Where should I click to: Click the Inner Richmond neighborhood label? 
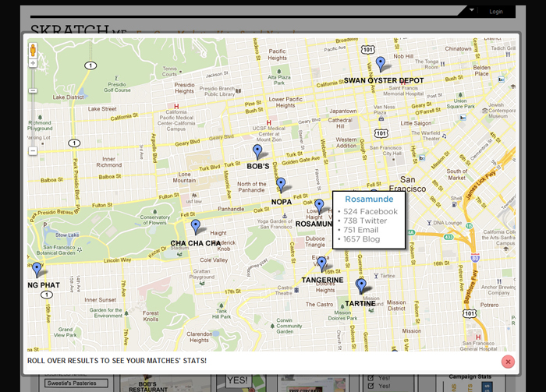[x=109, y=162]
